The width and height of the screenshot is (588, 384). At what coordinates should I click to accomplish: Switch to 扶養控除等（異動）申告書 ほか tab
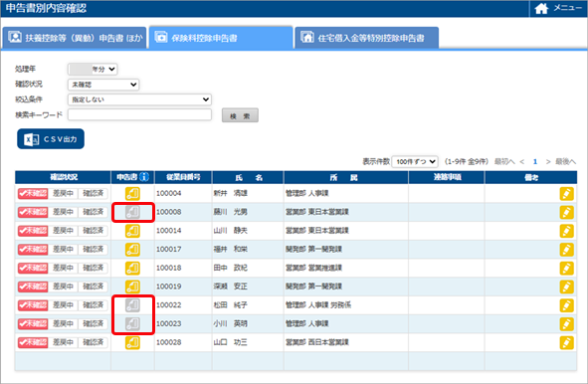click(75, 38)
